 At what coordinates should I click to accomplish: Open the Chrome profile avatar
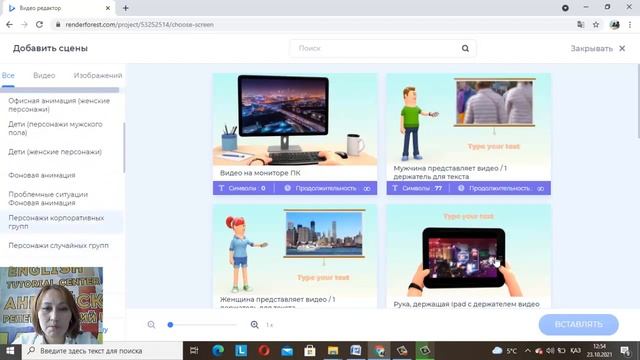(x=614, y=24)
